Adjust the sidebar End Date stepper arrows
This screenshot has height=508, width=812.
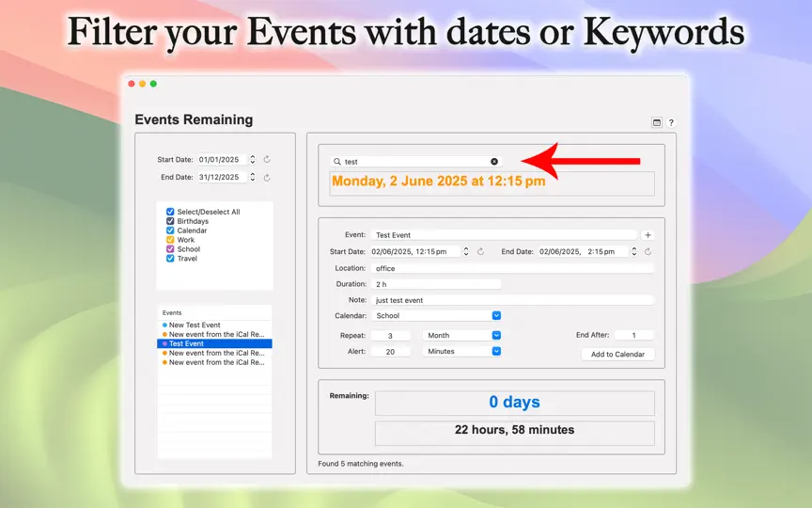point(252,177)
